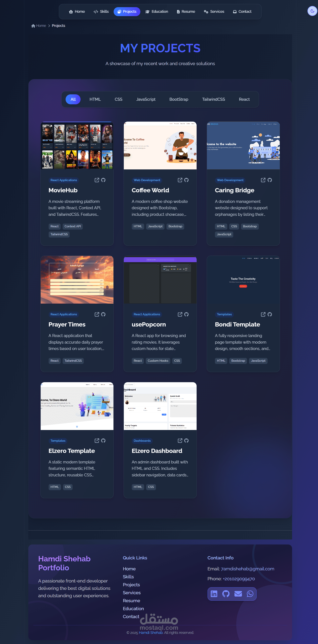Open Bondi Template GitHub repository icon
This screenshot has width=318, height=644.
270,314
